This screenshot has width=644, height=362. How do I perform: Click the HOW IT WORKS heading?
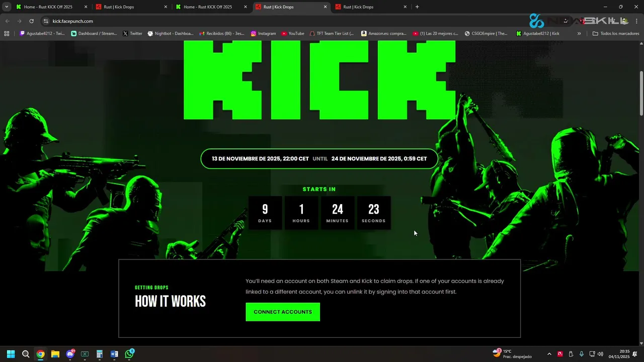point(170,302)
